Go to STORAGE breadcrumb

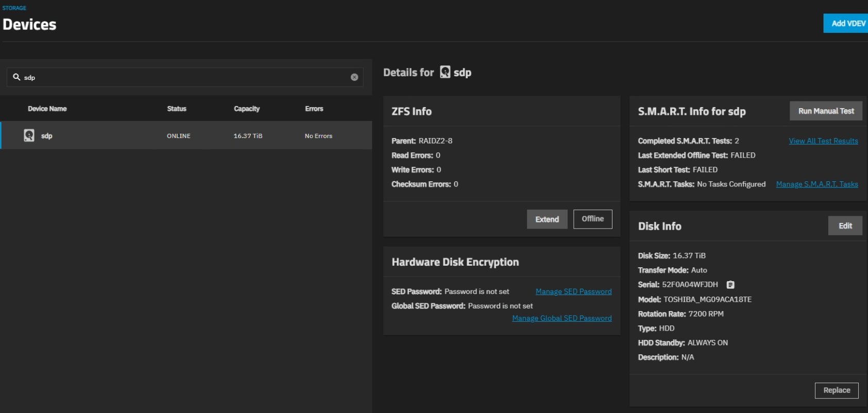[14, 8]
